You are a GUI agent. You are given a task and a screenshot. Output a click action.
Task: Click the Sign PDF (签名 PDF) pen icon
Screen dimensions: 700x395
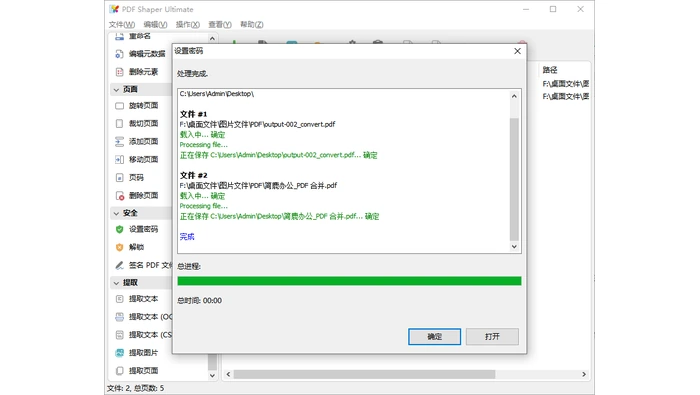point(119,266)
